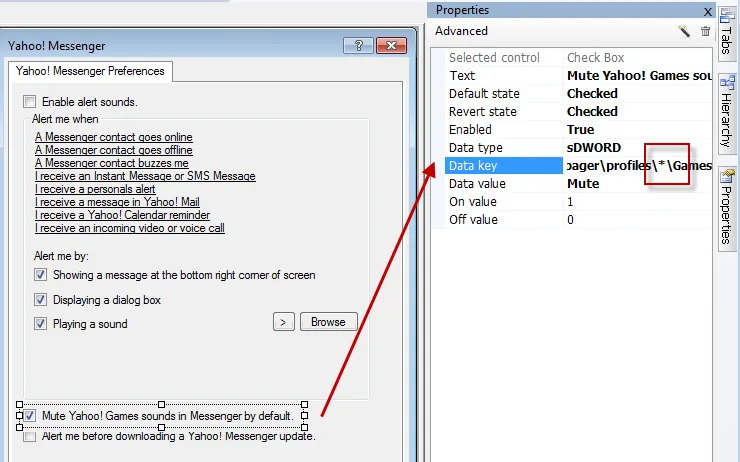Toggle Playing a sound checkbox

point(41,324)
